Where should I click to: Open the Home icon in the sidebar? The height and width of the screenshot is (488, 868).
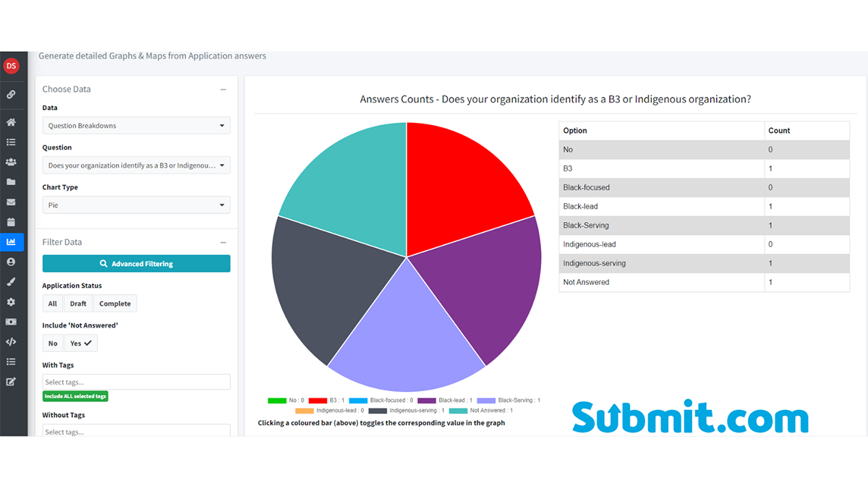coord(12,122)
